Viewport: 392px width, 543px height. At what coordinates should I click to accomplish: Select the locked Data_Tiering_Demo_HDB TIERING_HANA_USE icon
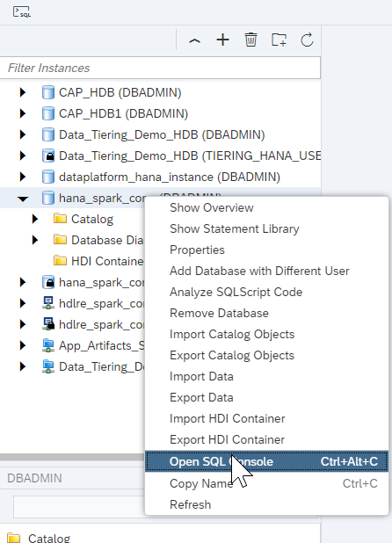[48, 156]
